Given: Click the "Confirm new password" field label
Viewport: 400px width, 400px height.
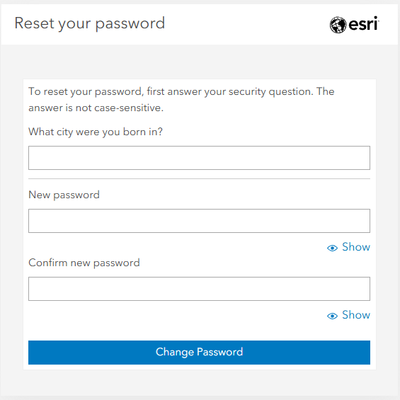Looking at the screenshot, I should click(84, 263).
